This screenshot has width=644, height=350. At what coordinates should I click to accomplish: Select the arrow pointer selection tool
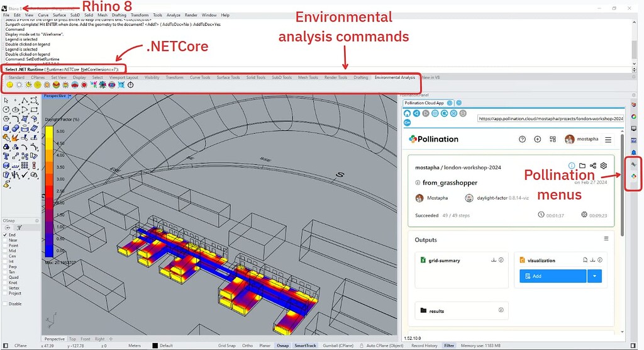coord(6,100)
